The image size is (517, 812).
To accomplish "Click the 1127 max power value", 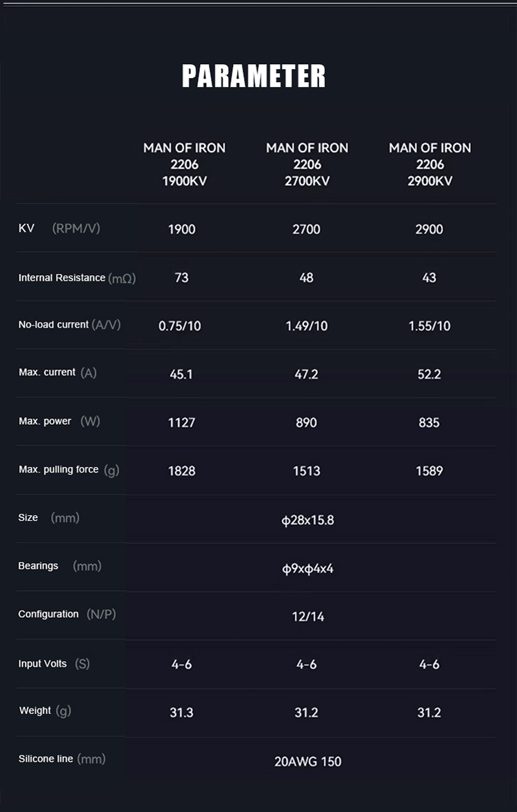I will [181, 422].
